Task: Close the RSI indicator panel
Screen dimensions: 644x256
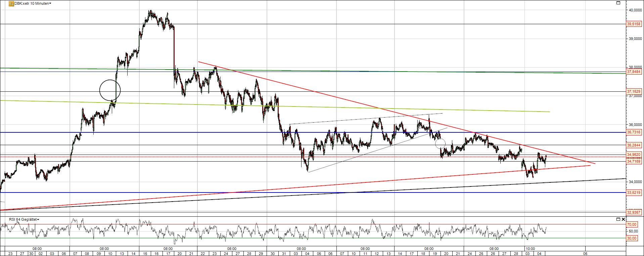Action: (x=624, y=219)
